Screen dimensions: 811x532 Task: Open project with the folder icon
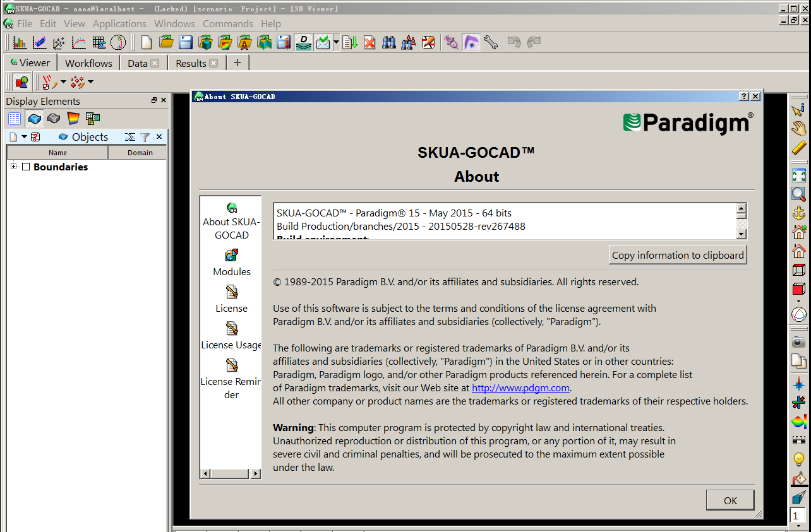click(x=166, y=42)
